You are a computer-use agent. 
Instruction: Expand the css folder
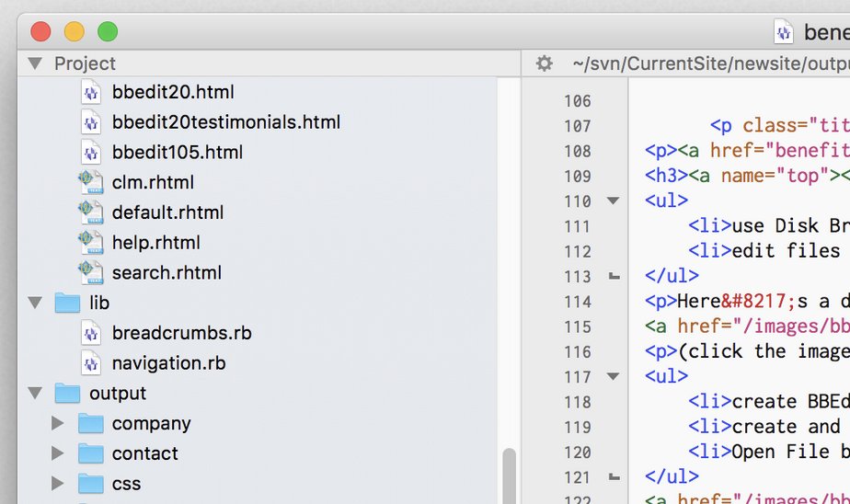tap(57, 484)
